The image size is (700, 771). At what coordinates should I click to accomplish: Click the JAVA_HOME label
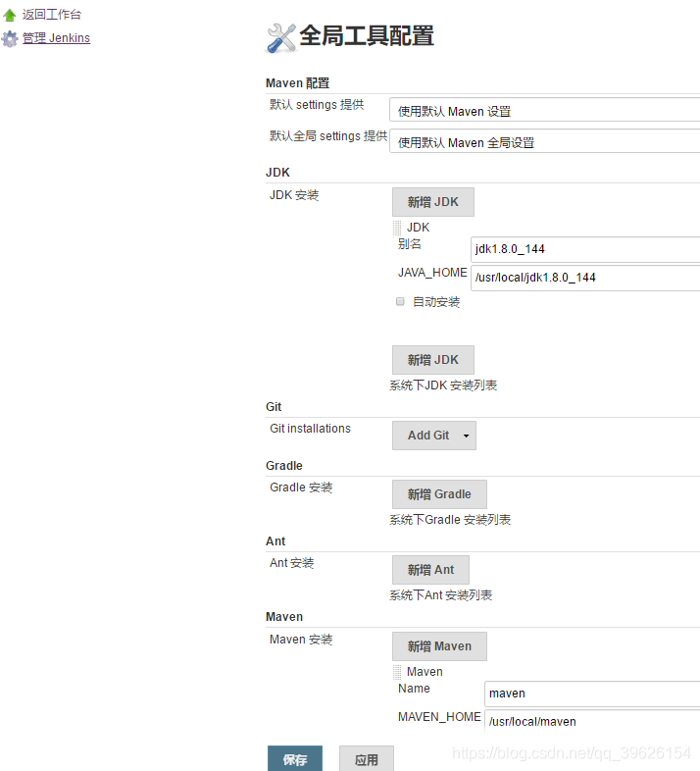point(432,273)
